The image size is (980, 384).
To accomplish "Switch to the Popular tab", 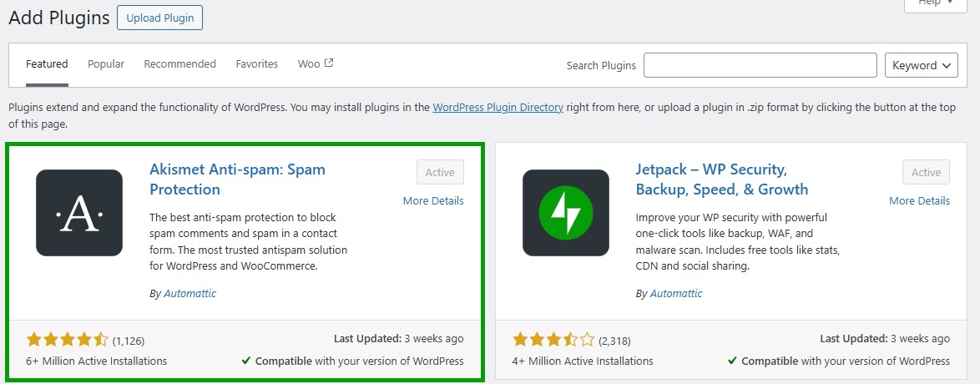I will click(x=106, y=63).
